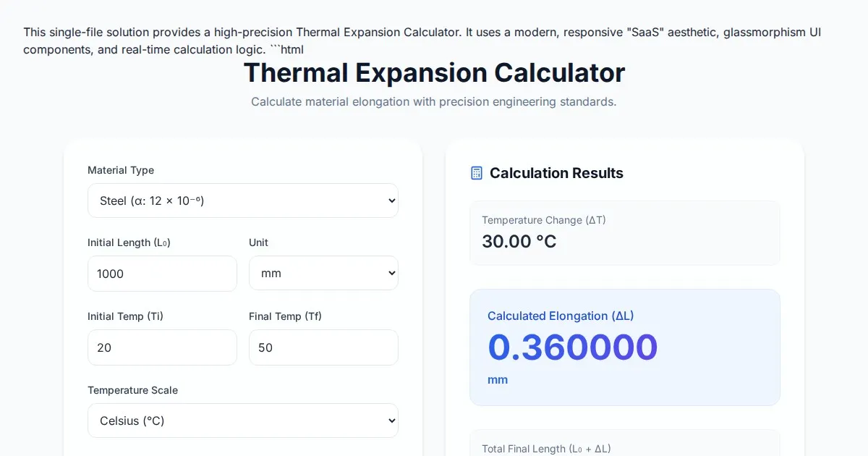Click the Thermal Expansion Calculator heading
The width and height of the screenshot is (868, 456).
click(434, 73)
